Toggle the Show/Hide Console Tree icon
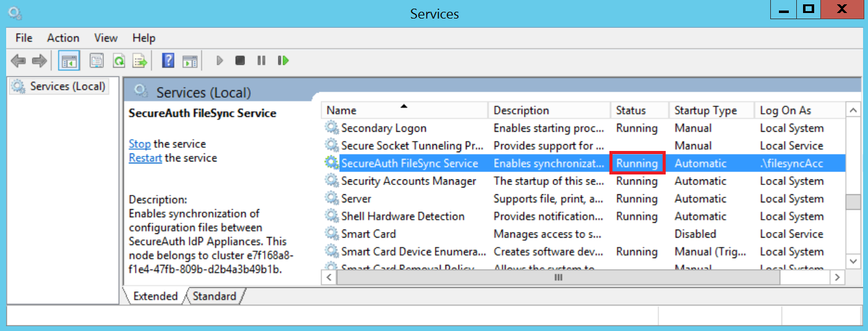868x331 pixels. click(69, 61)
